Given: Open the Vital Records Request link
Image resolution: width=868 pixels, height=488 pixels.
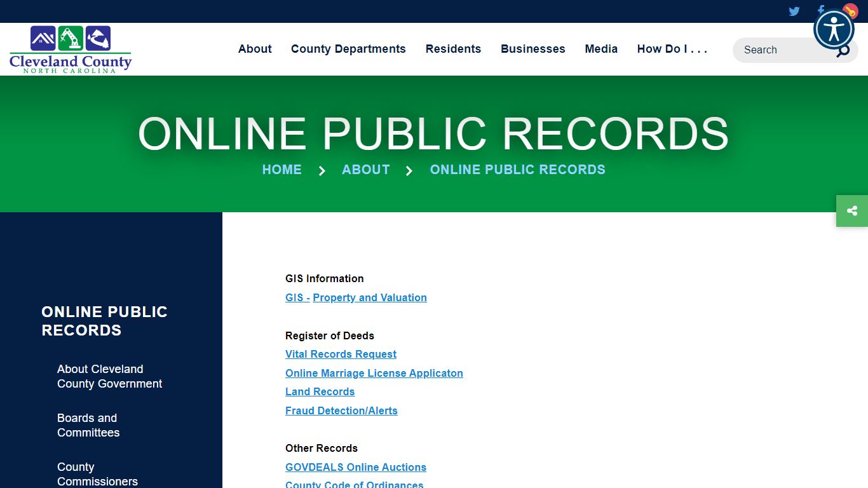Looking at the screenshot, I should click(x=341, y=354).
